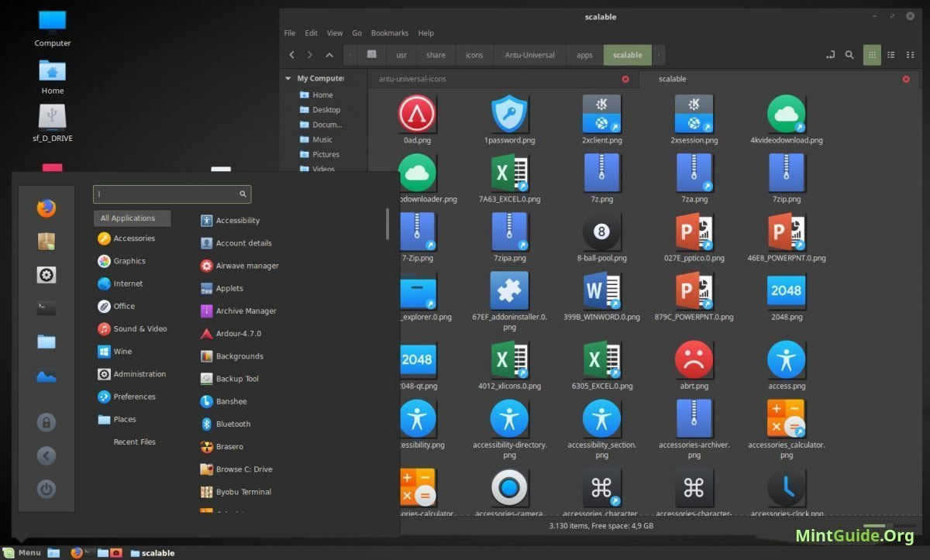
Task: Close the scalable tab
Action: click(906, 79)
